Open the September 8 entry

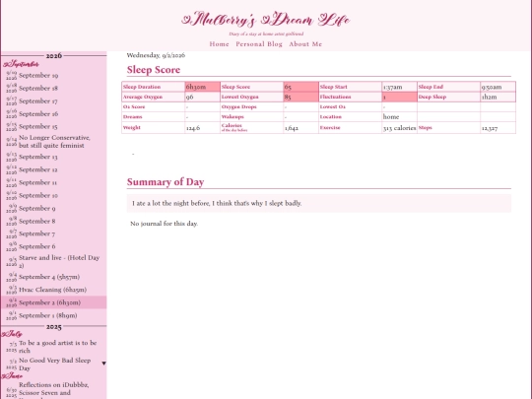[x=37, y=222]
